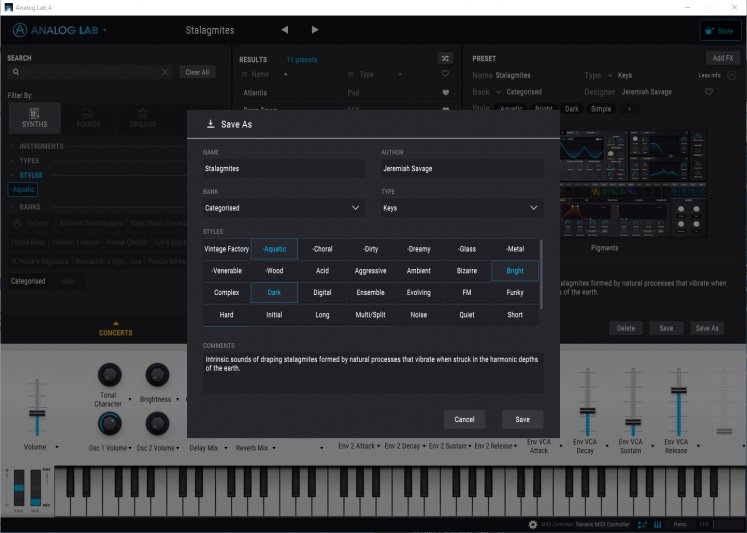
Task: Collapse preset info with Less info arrow
Action: tap(732, 75)
